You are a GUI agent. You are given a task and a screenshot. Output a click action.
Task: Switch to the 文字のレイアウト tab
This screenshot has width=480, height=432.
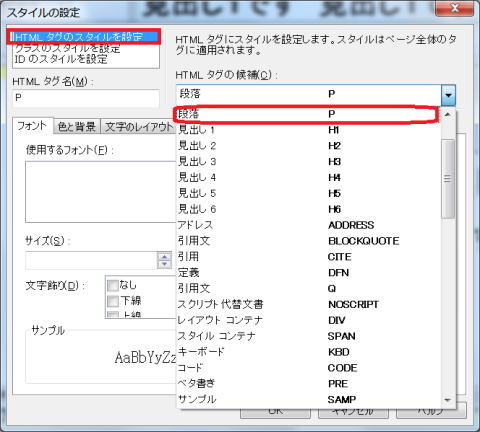(138, 127)
